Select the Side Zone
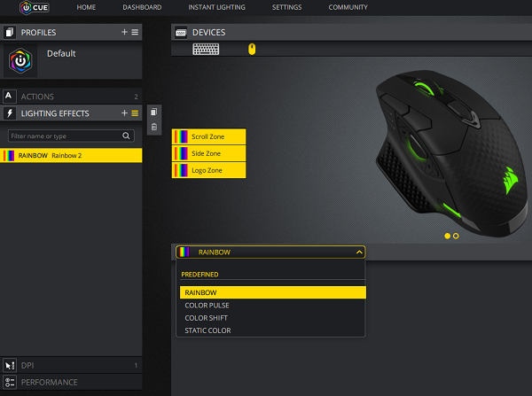The width and height of the screenshot is (532, 396). pos(208,153)
